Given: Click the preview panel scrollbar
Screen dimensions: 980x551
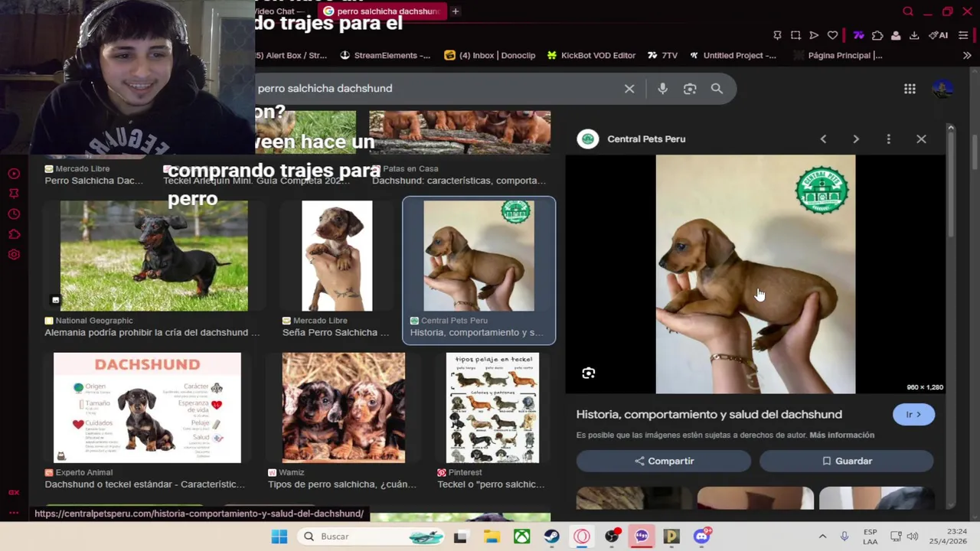Looking at the screenshot, I should pyautogui.click(x=950, y=184).
